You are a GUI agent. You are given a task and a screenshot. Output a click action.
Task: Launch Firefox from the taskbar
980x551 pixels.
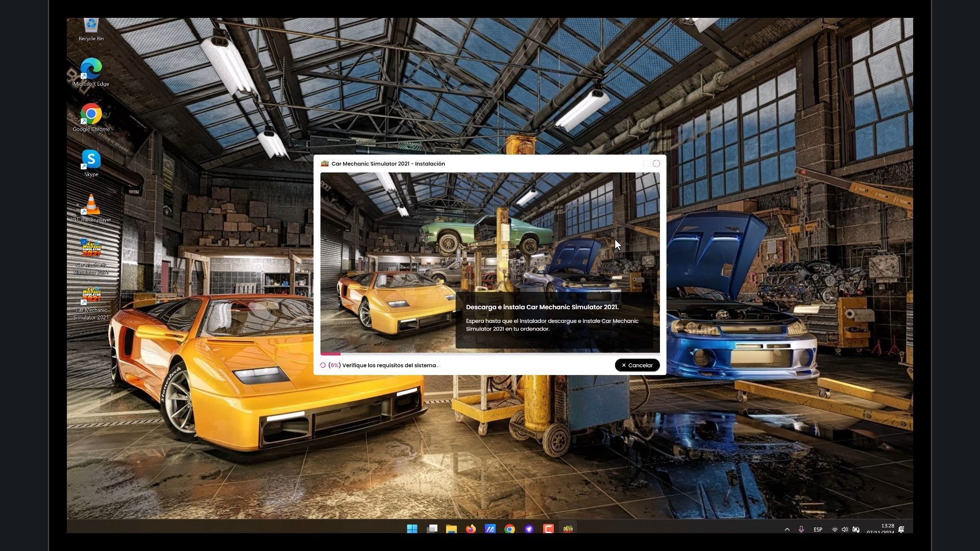click(471, 529)
